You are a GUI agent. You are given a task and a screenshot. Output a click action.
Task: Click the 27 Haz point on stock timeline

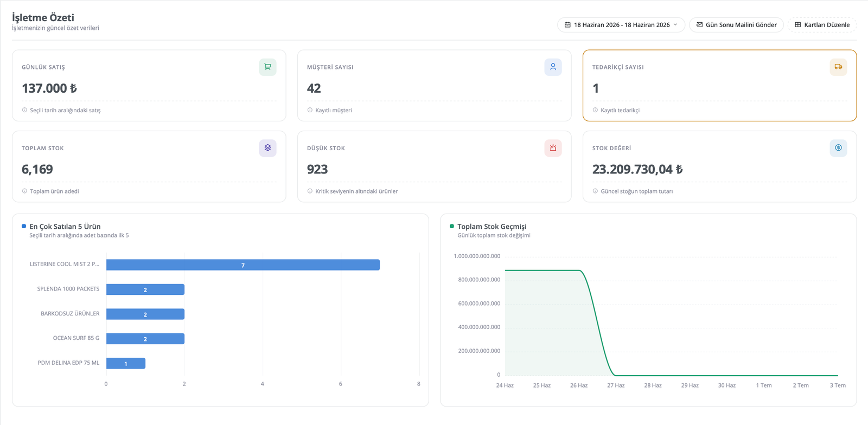tap(616, 375)
